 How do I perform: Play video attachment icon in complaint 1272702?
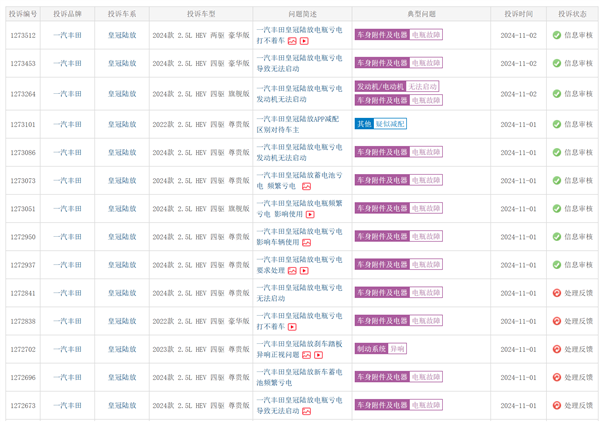[318, 355]
